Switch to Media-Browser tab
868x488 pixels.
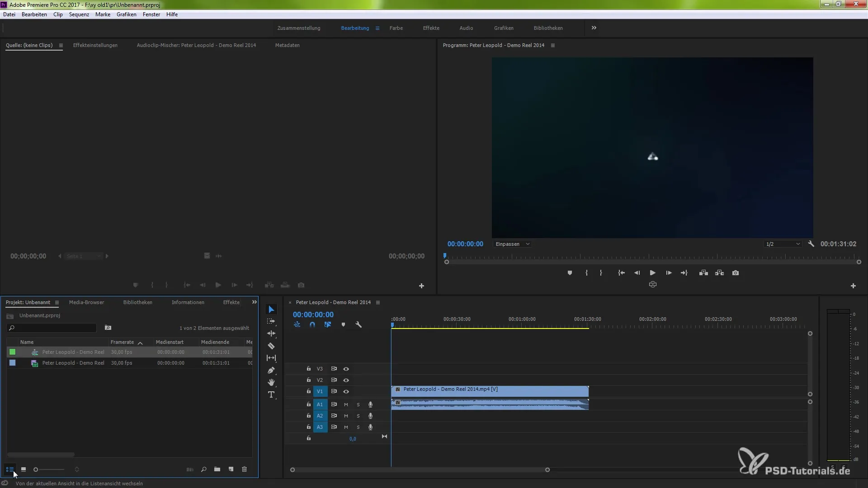[86, 302]
